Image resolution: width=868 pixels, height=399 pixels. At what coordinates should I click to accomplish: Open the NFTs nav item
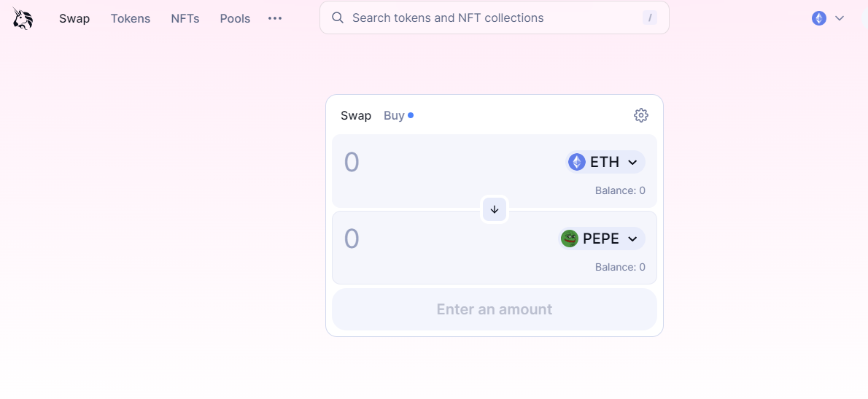(185, 18)
